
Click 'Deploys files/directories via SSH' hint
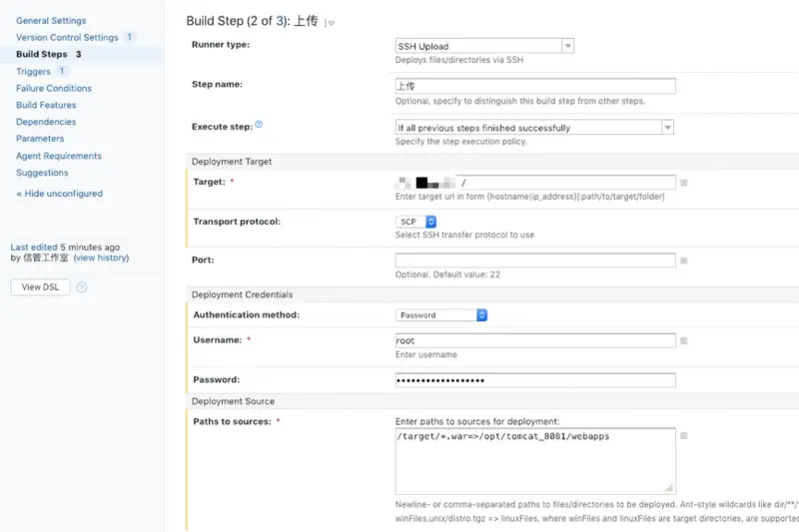coord(459,60)
